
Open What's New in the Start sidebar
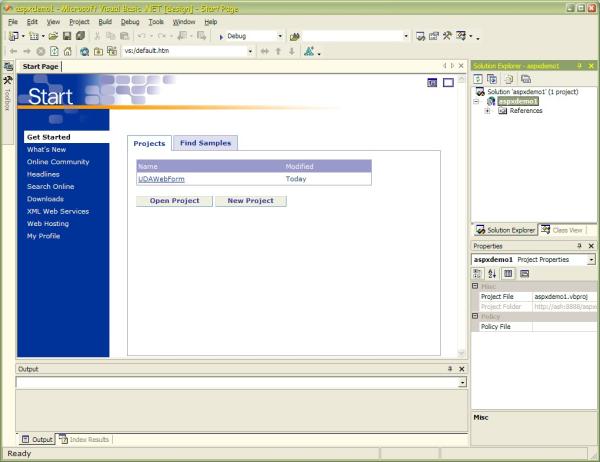[x=46, y=149]
